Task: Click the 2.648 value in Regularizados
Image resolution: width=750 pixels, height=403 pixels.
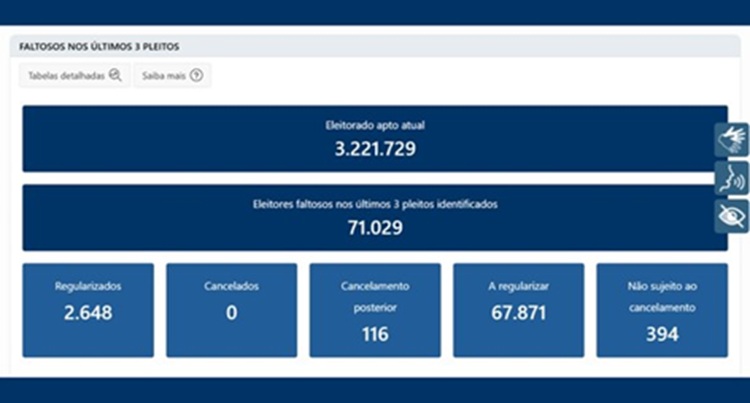Action: point(88,312)
